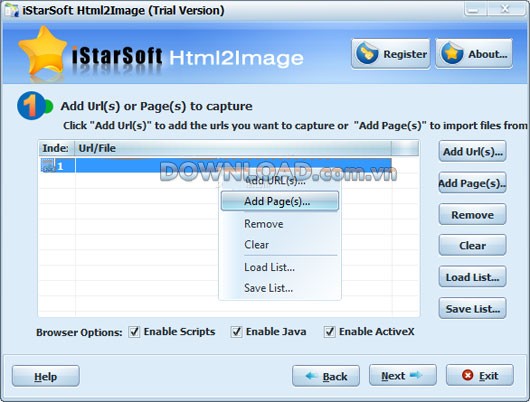Screen dimensions: 530x402
Task: Open Help
Action: [x=46, y=376]
